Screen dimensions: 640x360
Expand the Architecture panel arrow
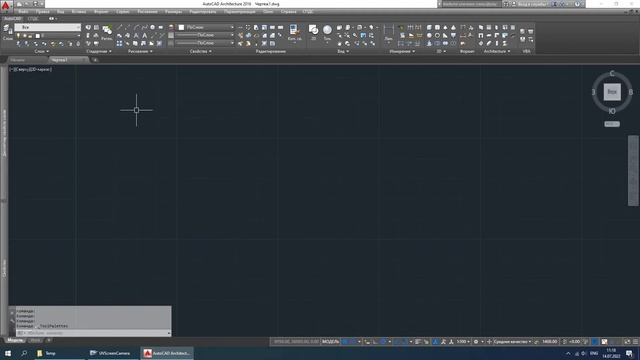509,51
